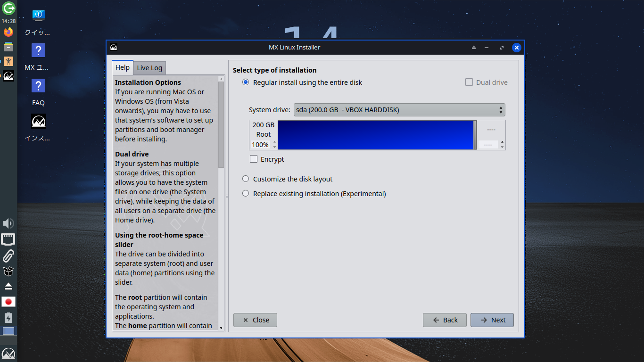Image resolution: width=644 pixels, height=362 pixels.
Task: Switch to the Live Log tab
Action: click(x=149, y=68)
